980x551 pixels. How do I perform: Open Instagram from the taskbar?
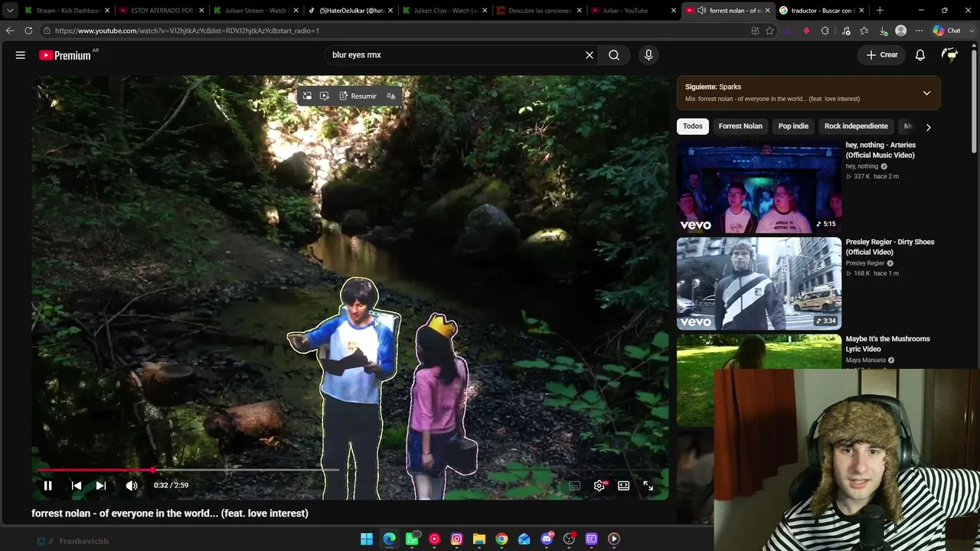click(x=457, y=539)
